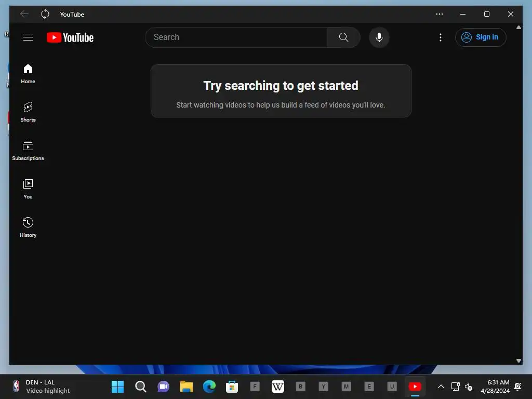Click the muted volume tray icon
Image resolution: width=532 pixels, height=399 pixels.
469,387
